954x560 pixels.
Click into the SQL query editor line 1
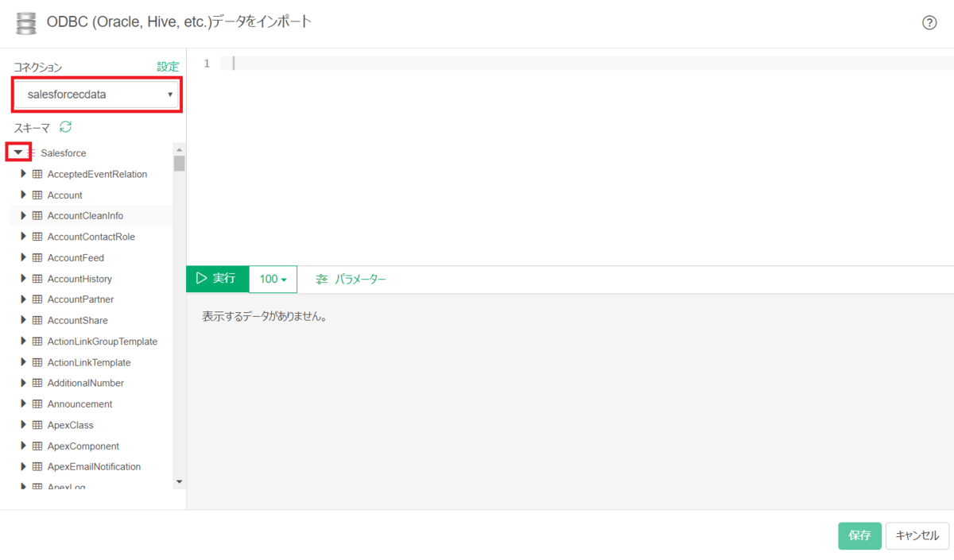point(587,63)
